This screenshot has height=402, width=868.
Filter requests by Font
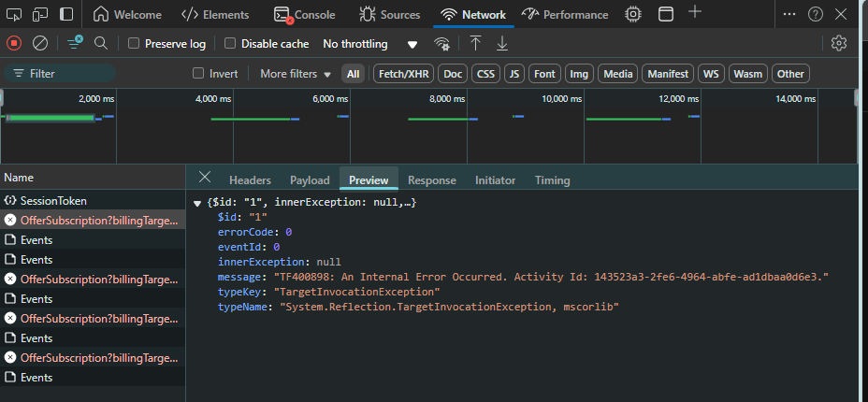(544, 74)
